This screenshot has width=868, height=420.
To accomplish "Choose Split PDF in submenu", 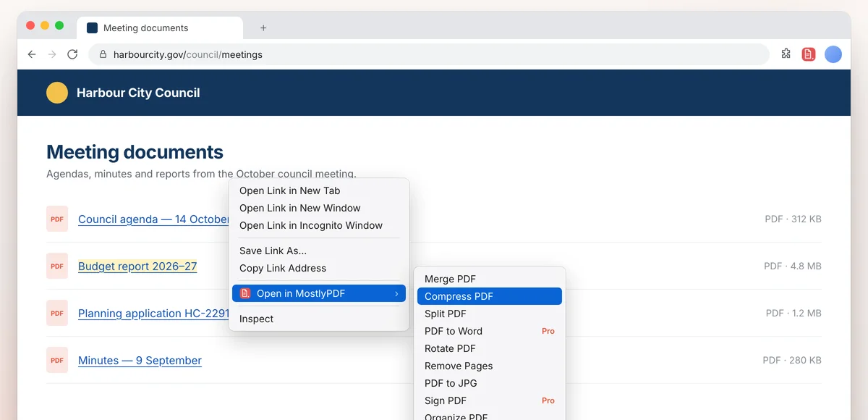I will [x=490, y=314].
